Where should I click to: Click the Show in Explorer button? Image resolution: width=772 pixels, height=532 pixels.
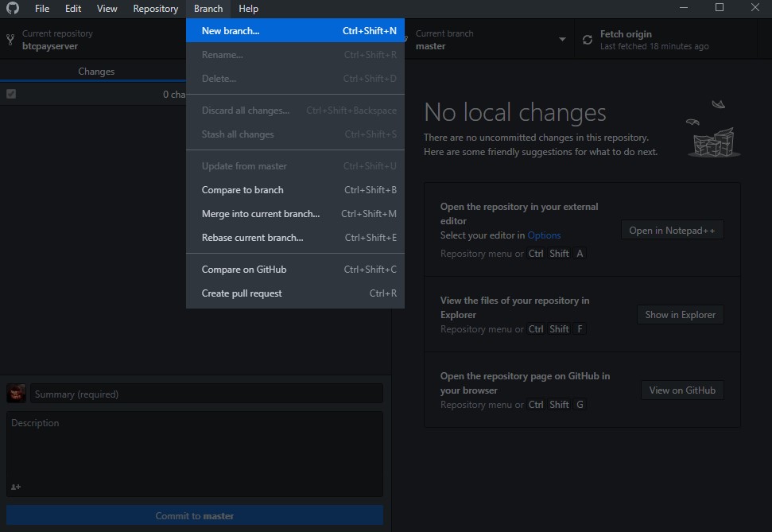pyautogui.click(x=680, y=315)
